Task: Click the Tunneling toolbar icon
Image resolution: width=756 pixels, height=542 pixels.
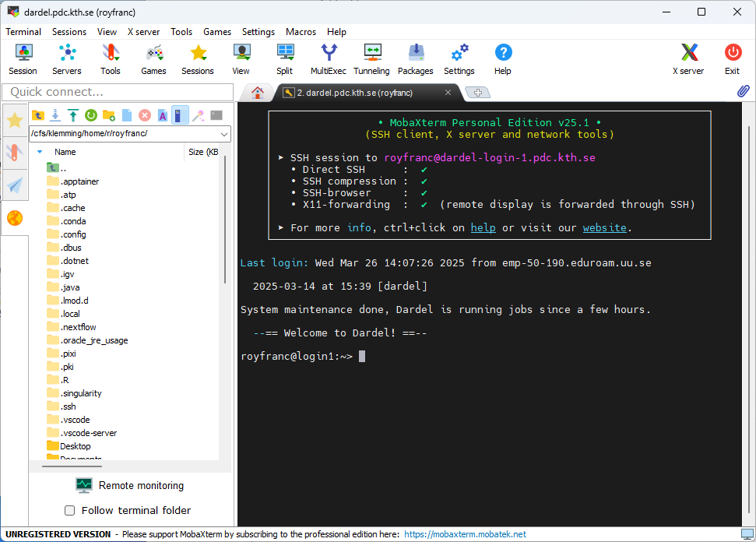Action: point(371,58)
